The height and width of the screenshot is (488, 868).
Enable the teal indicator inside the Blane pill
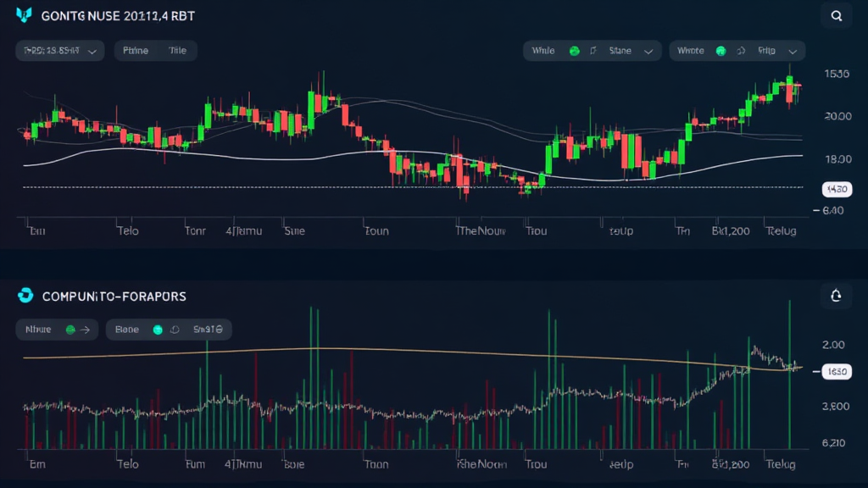click(157, 329)
